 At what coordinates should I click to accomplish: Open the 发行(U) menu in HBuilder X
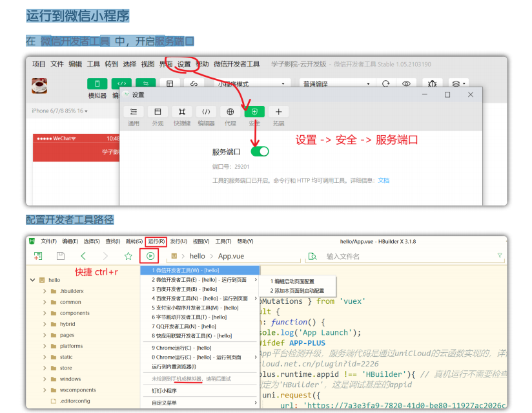178,242
